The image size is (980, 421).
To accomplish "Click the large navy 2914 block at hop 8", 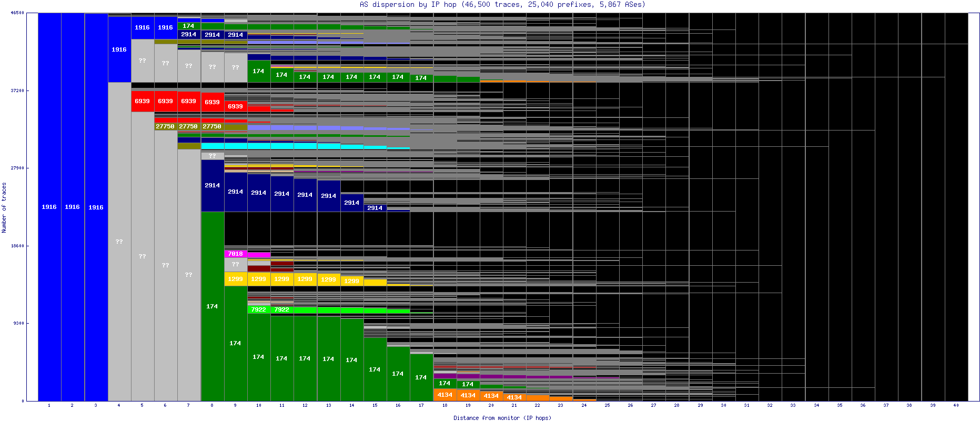I will pyautogui.click(x=213, y=185).
